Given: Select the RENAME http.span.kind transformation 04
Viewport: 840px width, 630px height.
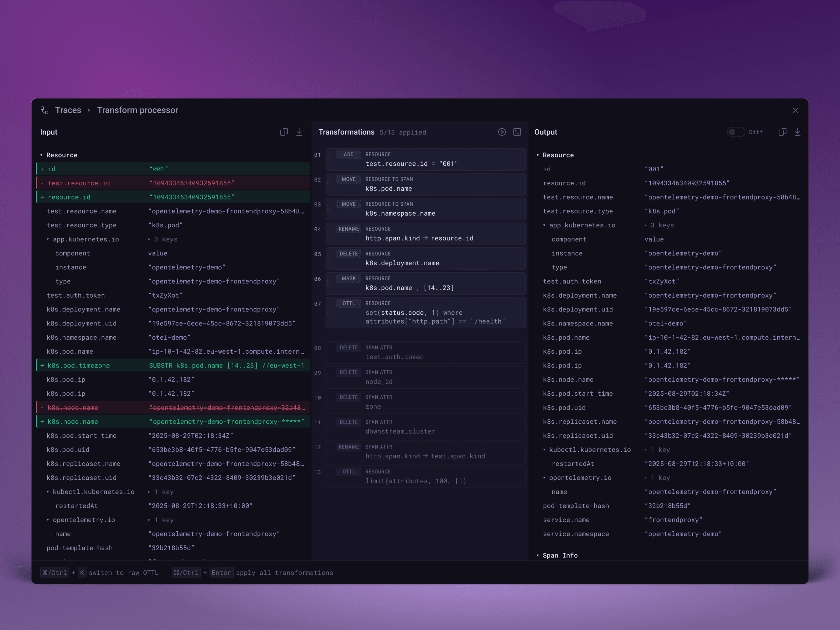Looking at the screenshot, I should [x=425, y=234].
